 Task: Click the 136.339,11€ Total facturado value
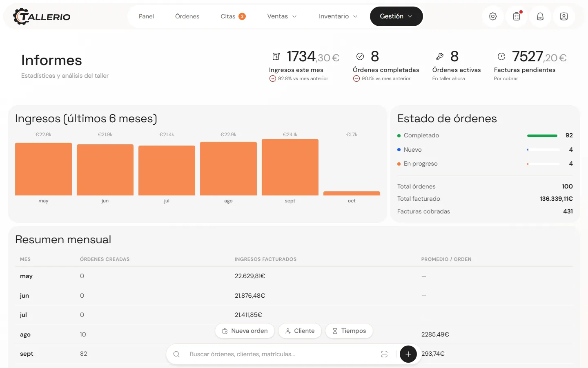[556, 199]
